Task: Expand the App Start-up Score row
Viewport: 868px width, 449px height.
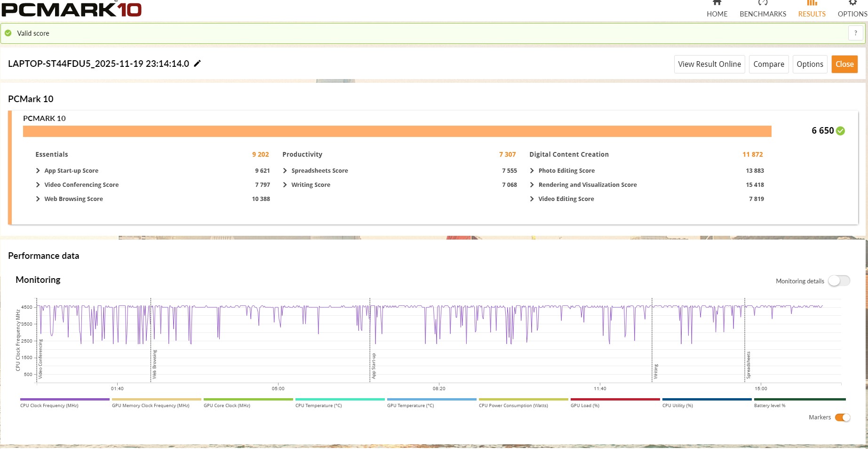Action: coord(38,171)
